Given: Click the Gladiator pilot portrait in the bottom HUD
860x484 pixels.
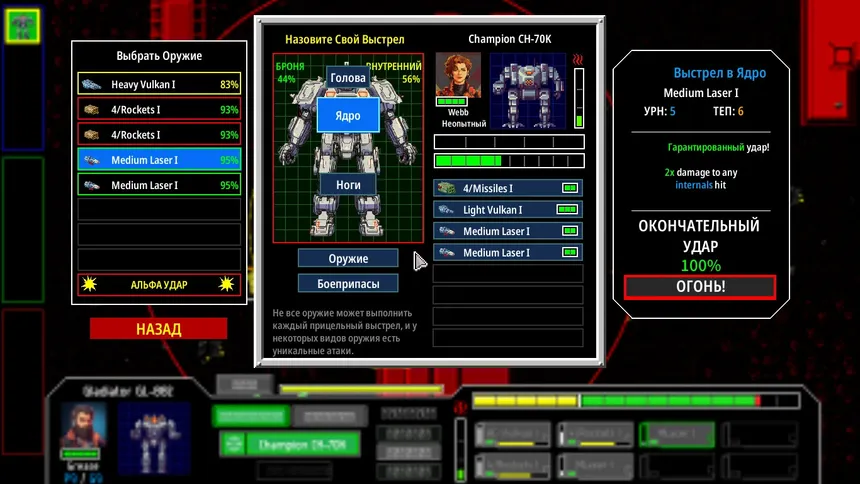Looking at the screenshot, I should [x=83, y=425].
